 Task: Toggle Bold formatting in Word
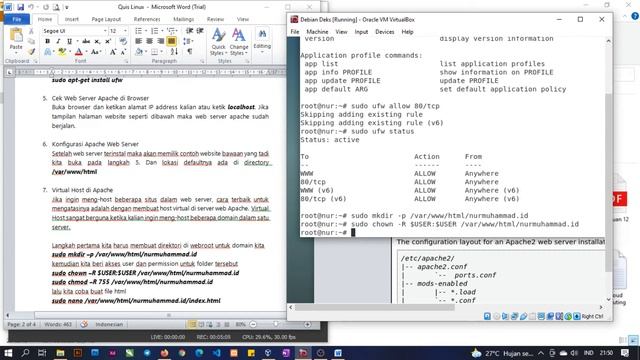(47, 41)
